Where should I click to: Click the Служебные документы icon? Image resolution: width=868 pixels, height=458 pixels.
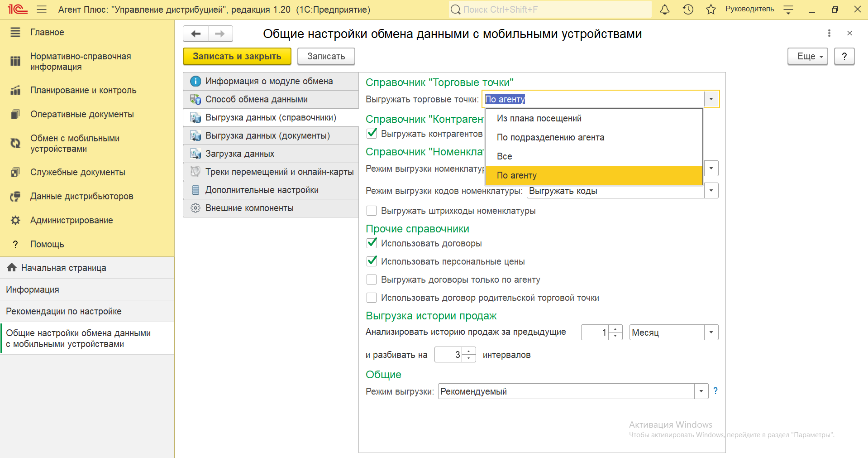(15, 172)
